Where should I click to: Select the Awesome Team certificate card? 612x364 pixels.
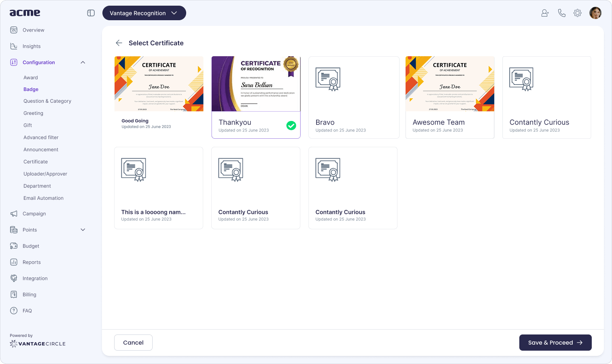coord(450,97)
